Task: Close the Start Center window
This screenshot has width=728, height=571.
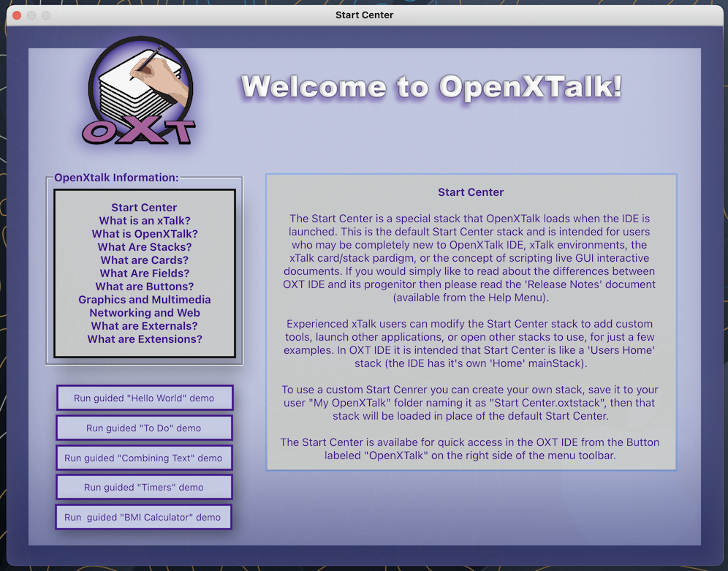Action: tap(17, 15)
